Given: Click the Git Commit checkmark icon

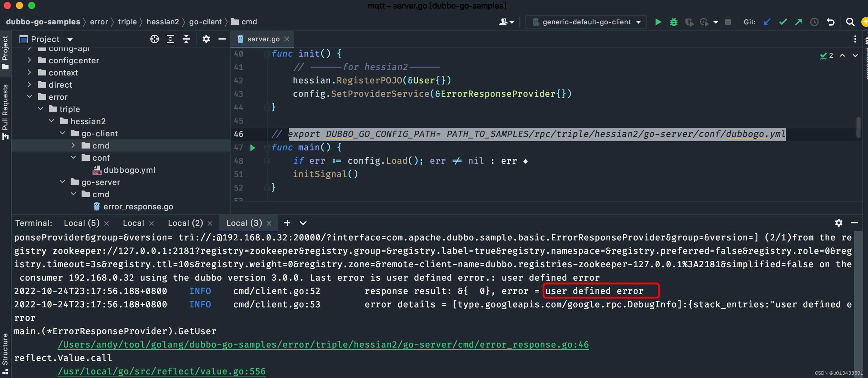Looking at the screenshot, I should [x=783, y=22].
